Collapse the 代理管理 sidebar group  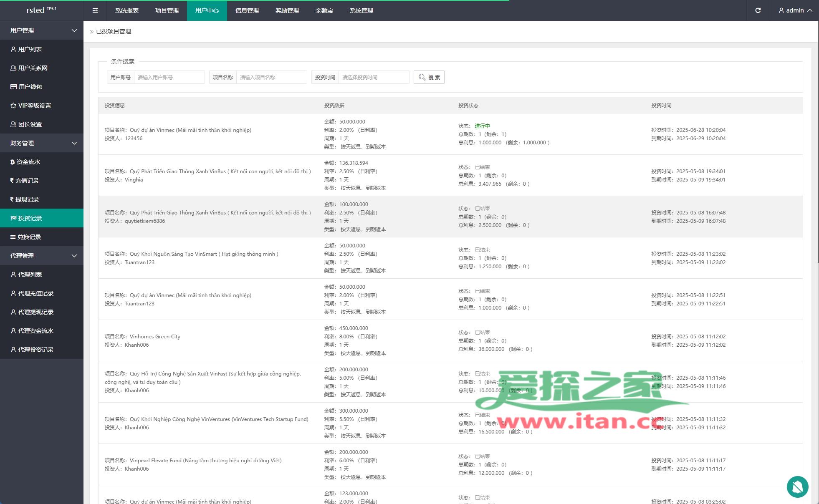pos(42,256)
